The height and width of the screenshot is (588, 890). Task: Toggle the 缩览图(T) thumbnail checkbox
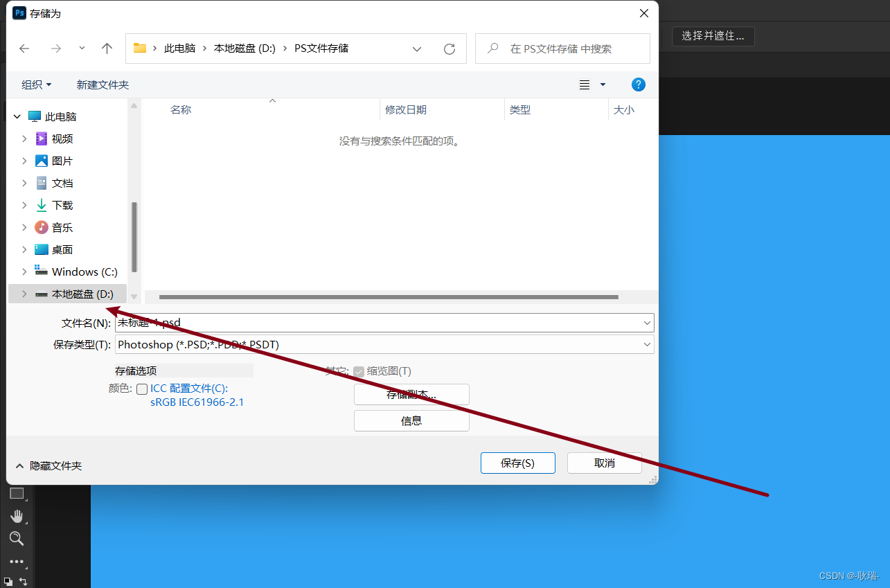[x=359, y=371]
